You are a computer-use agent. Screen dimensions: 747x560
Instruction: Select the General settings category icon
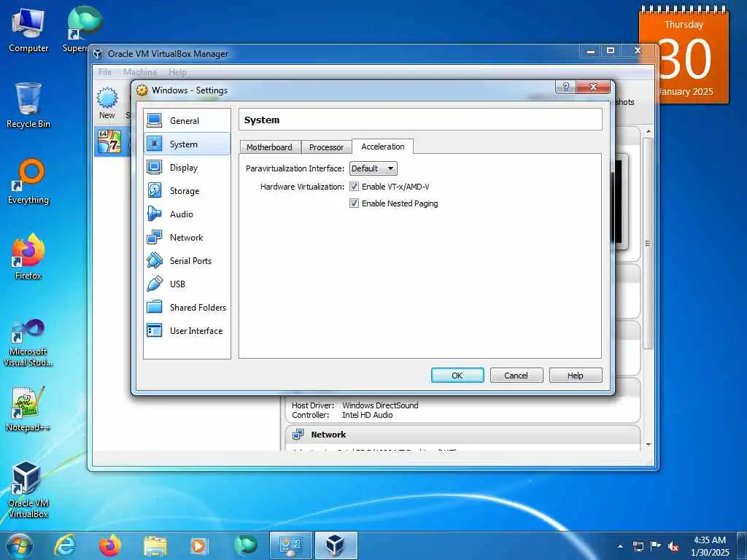155,120
